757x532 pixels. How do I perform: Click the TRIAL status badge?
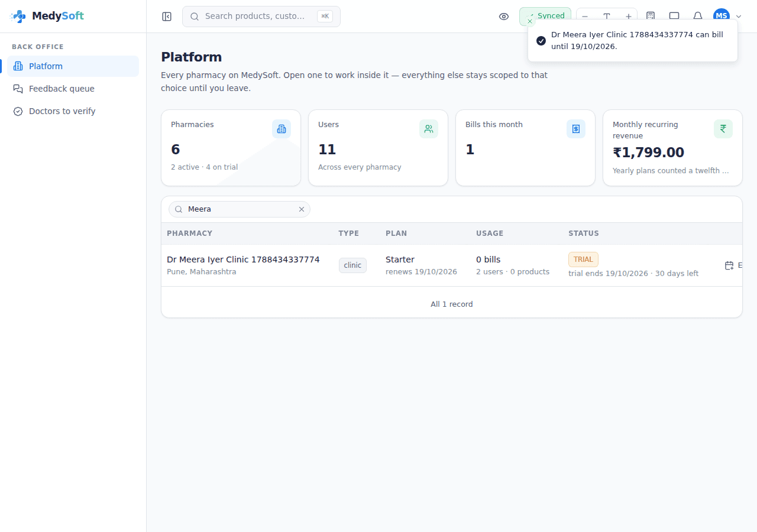click(x=583, y=259)
